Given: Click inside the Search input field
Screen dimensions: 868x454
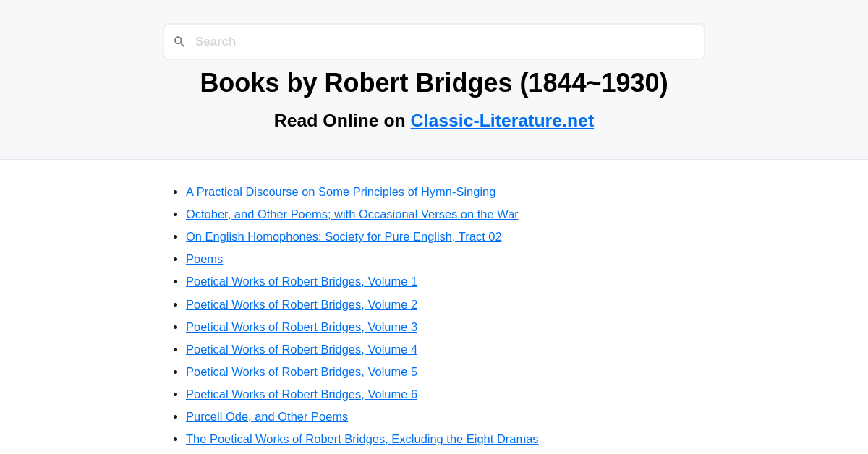Looking at the screenshot, I should click(434, 41).
